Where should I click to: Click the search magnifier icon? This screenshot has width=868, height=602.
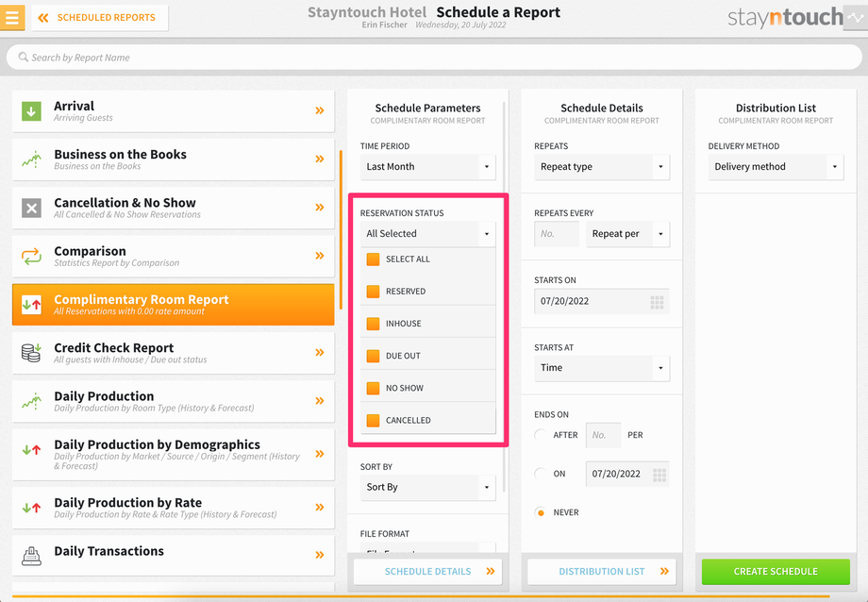tap(24, 57)
